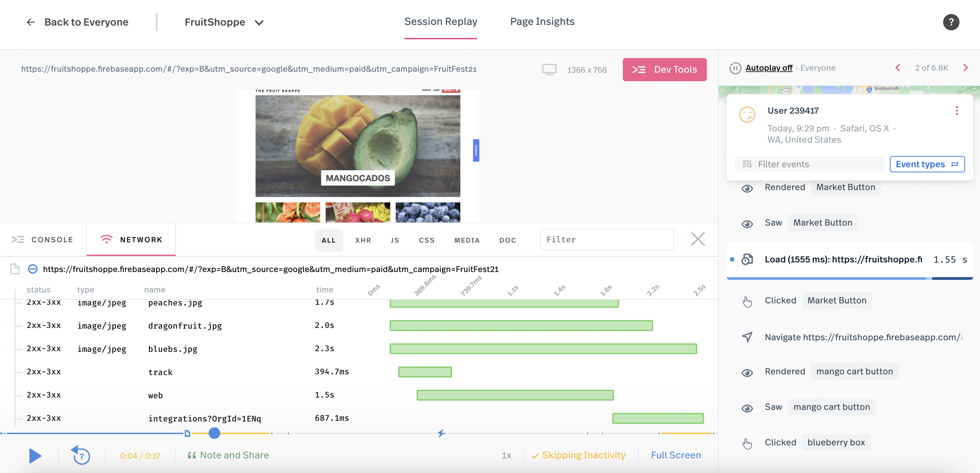This screenshot has height=473, width=980.
Task: Expand the FruitShoppe project dropdown
Action: pyautogui.click(x=261, y=23)
